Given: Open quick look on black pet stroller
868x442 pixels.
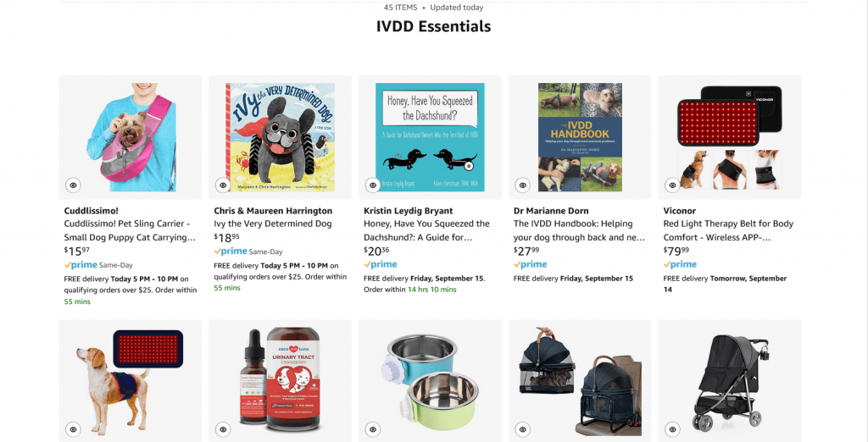Looking at the screenshot, I should click(672, 428).
